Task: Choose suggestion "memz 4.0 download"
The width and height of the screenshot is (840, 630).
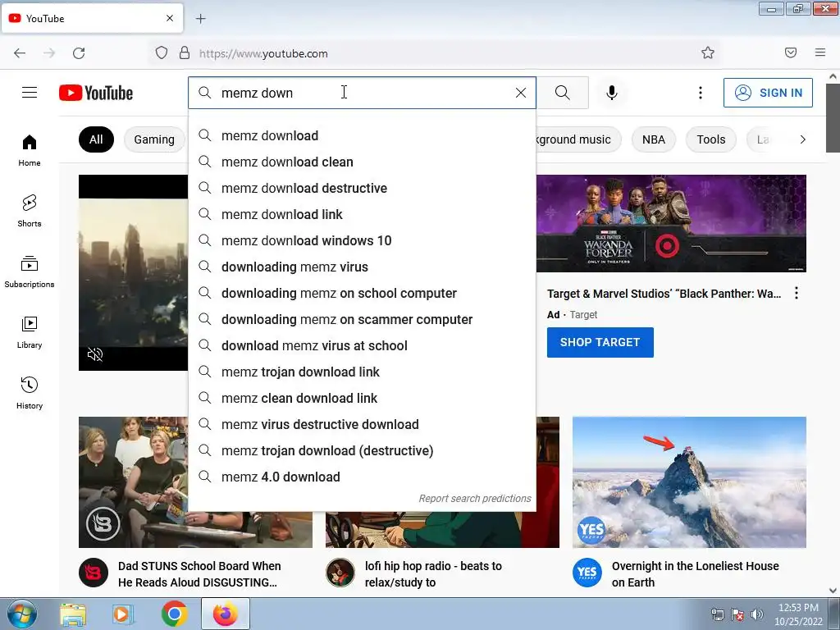Action: (x=362, y=477)
